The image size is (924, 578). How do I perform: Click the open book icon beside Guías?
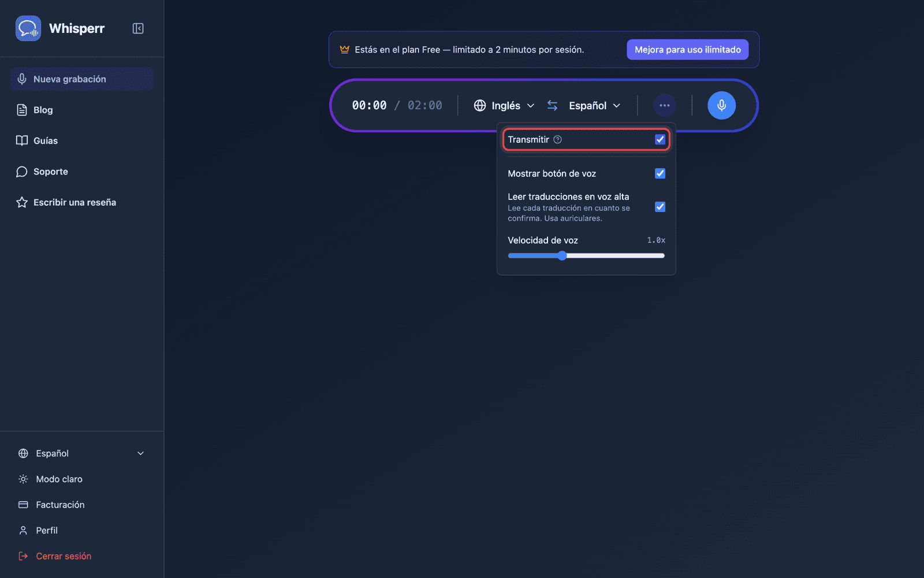[22, 140]
